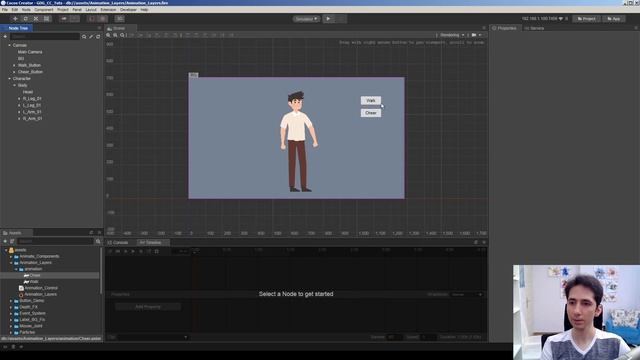This screenshot has width=640, height=360.
Task: Open the Project menu
Action: pyautogui.click(x=63, y=9)
